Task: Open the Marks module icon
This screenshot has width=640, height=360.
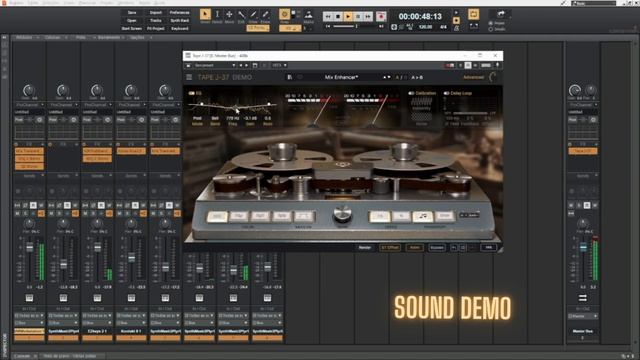Action: point(309,15)
